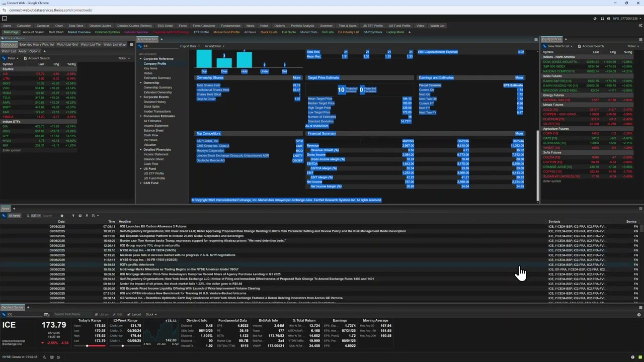Open Laptop Mode page
The width and height of the screenshot is (644, 362).
tap(395, 32)
